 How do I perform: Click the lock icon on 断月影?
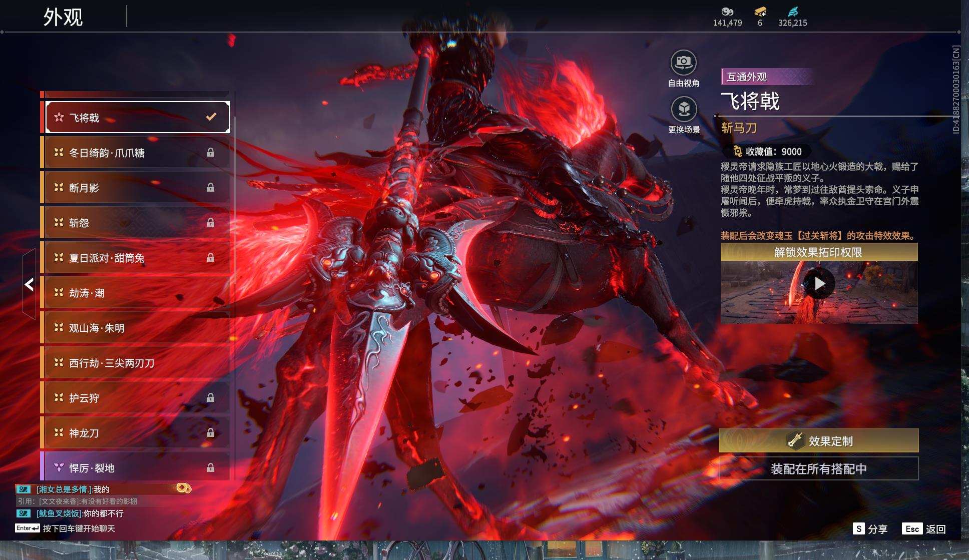211,187
